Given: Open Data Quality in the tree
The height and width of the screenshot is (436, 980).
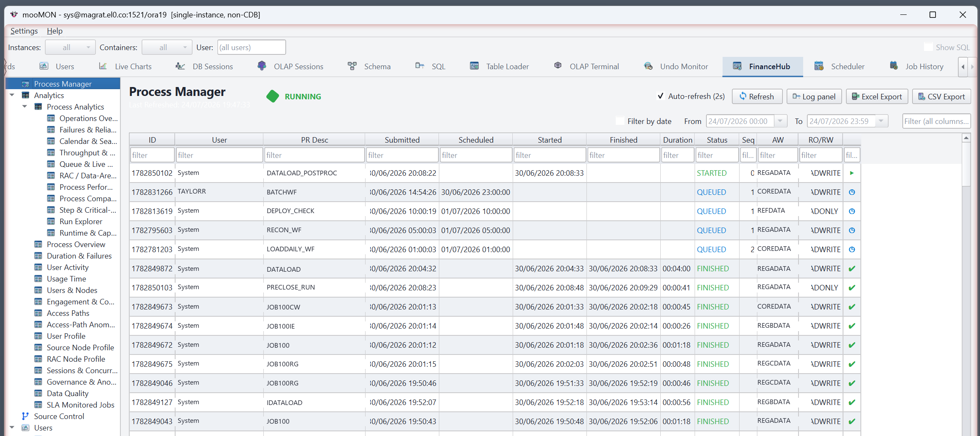Looking at the screenshot, I should (67, 393).
